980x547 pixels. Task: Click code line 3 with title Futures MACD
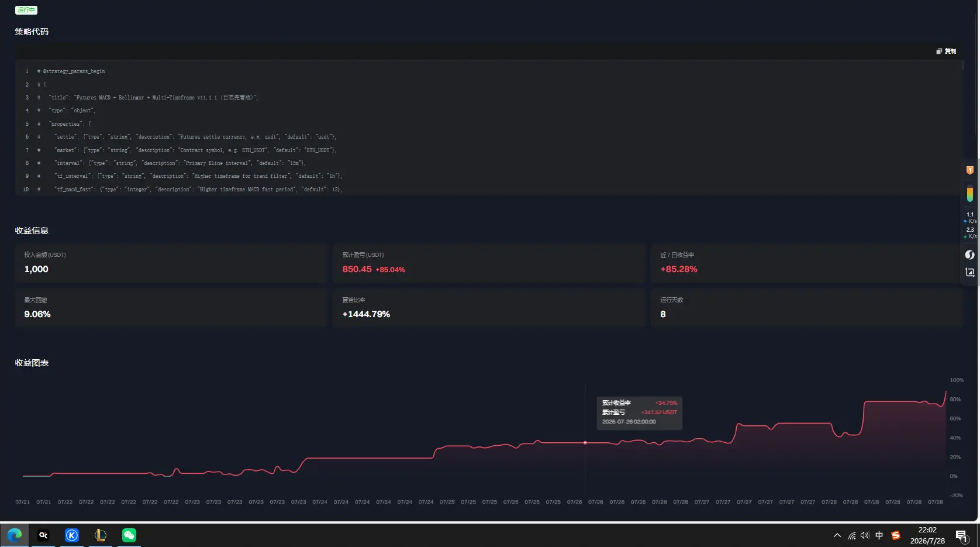point(148,98)
